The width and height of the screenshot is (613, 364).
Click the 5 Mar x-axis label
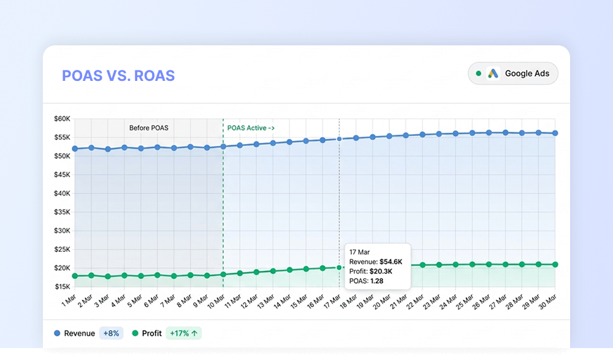pyautogui.click(x=135, y=301)
